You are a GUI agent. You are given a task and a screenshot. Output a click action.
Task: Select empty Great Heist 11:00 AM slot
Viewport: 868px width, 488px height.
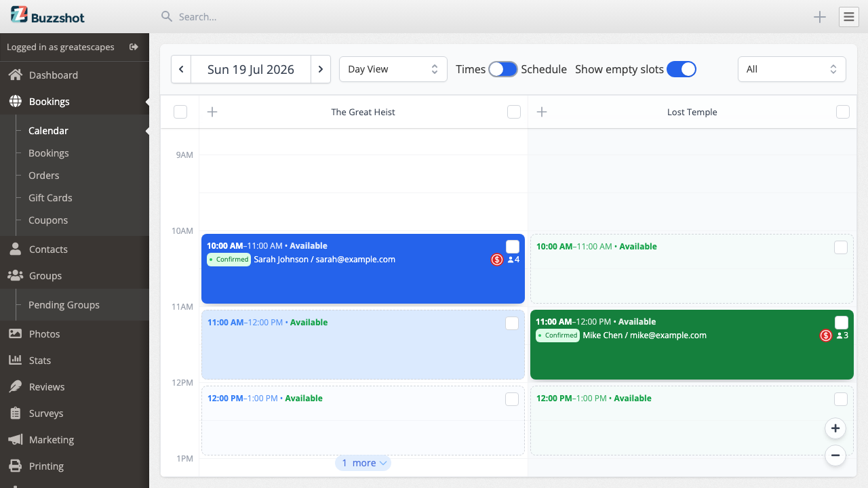point(363,344)
